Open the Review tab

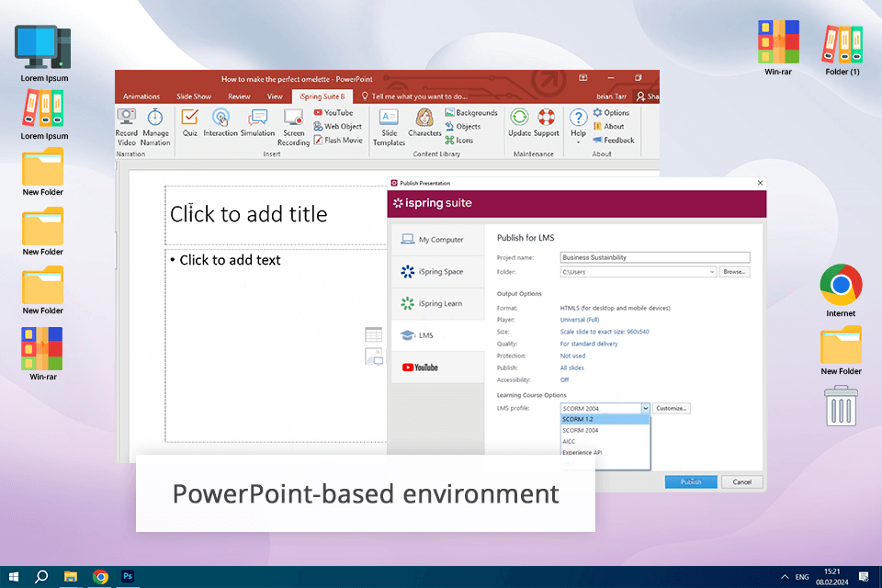point(239,96)
